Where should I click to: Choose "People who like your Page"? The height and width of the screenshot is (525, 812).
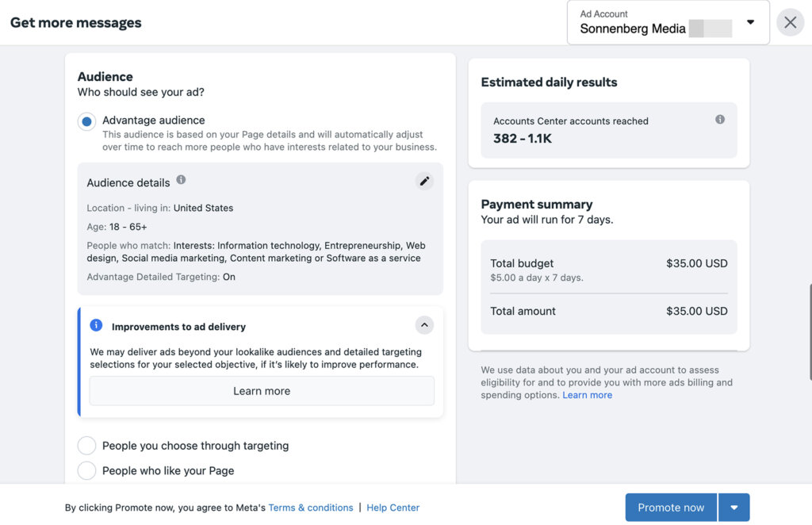tap(87, 470)
